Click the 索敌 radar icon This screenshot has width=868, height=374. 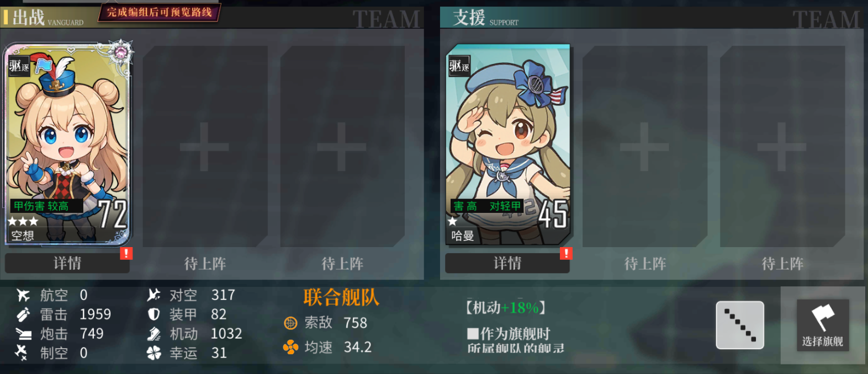tap(290, 323)
